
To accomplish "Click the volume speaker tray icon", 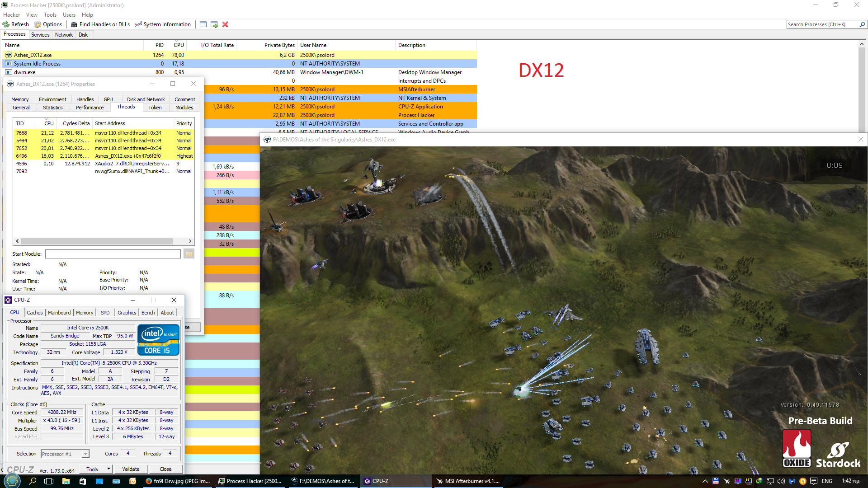I will tap(781, 481).
